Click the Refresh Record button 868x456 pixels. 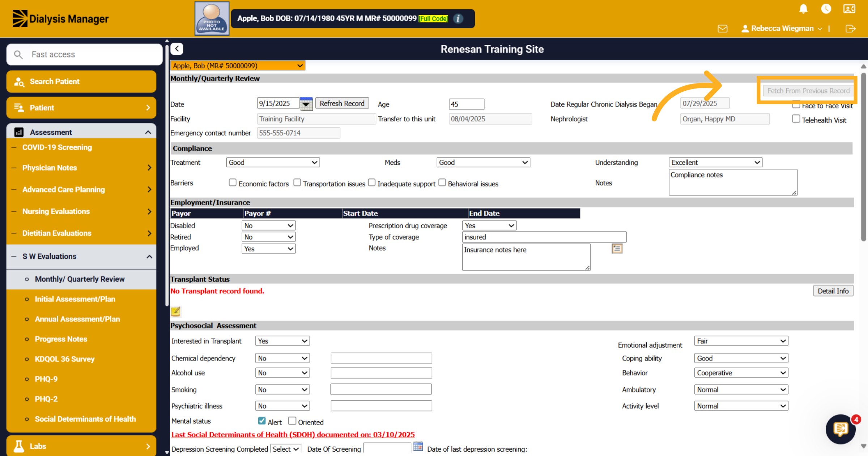[342, 103]
